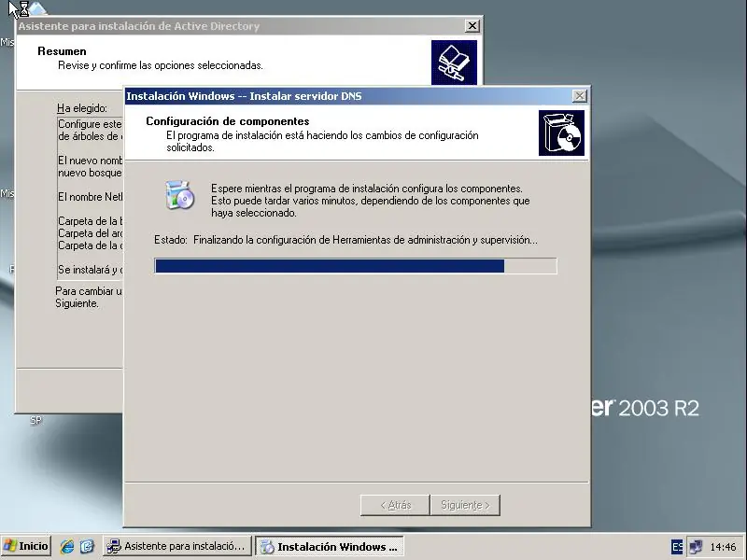Image resolution: width=747 pixels, height=560 pixels.
Task: Close the Active Directory wizard window
Action: pos(472,26)
